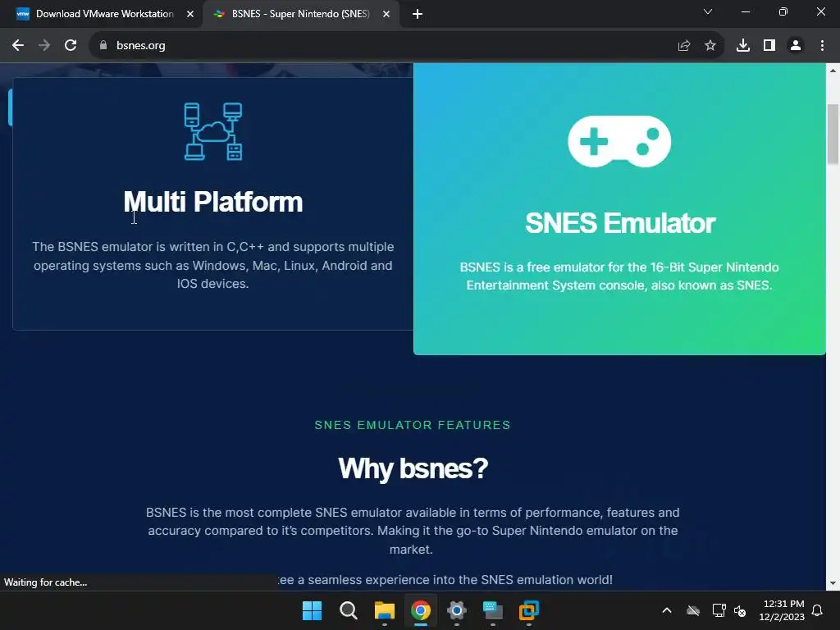Click the game controller icon
Image resolution: width=840 pixels, height=630 pixels.
click(x=619, y=141)
